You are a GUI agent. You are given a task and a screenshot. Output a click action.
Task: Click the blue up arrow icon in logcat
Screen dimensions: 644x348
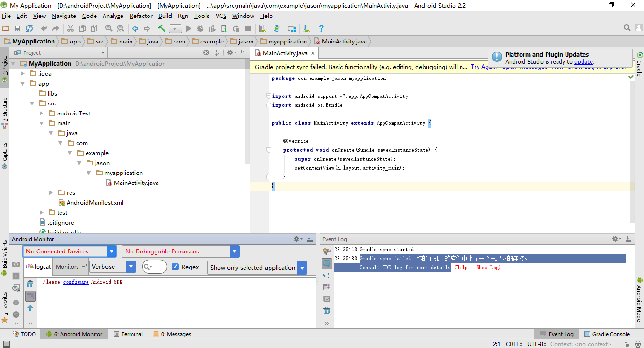click(30, 308)
